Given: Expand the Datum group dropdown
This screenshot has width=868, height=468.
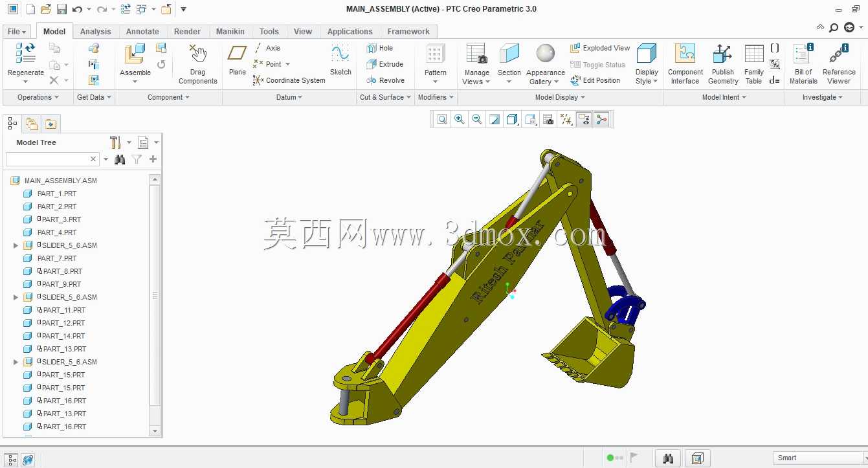Looking at the screenshot, I should tap(289, 97).
